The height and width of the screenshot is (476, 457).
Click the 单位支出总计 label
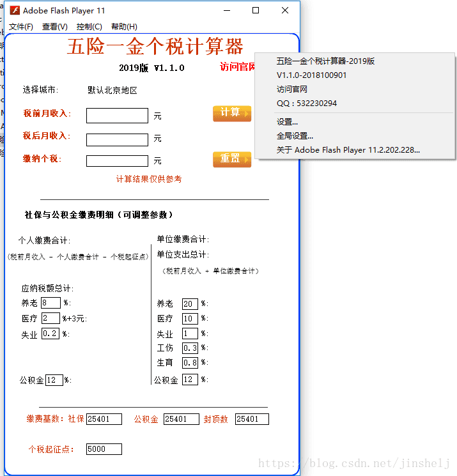pyautogui.click(x=183, y=254)
